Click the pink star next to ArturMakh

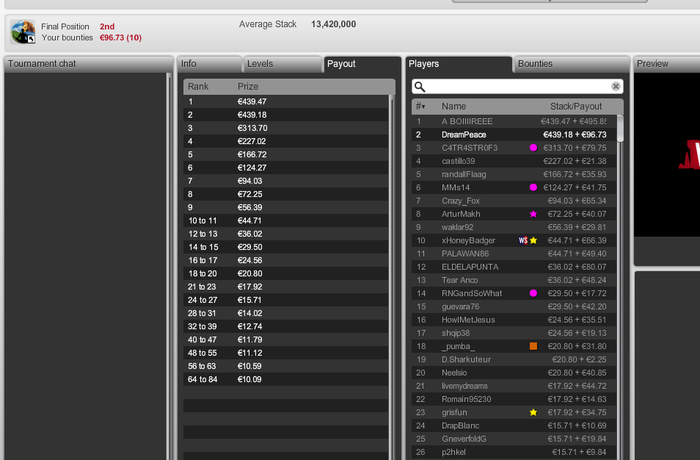[x=533, y=214]
